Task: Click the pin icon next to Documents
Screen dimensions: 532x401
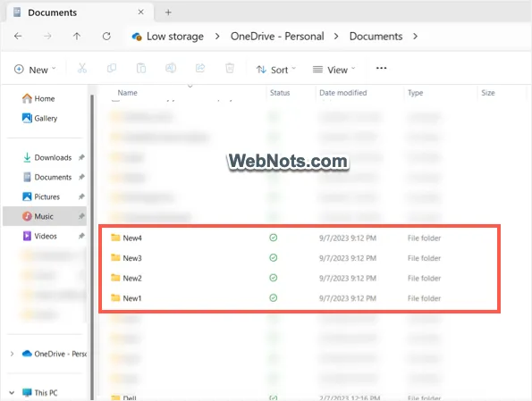Action: tap(81, 177)
